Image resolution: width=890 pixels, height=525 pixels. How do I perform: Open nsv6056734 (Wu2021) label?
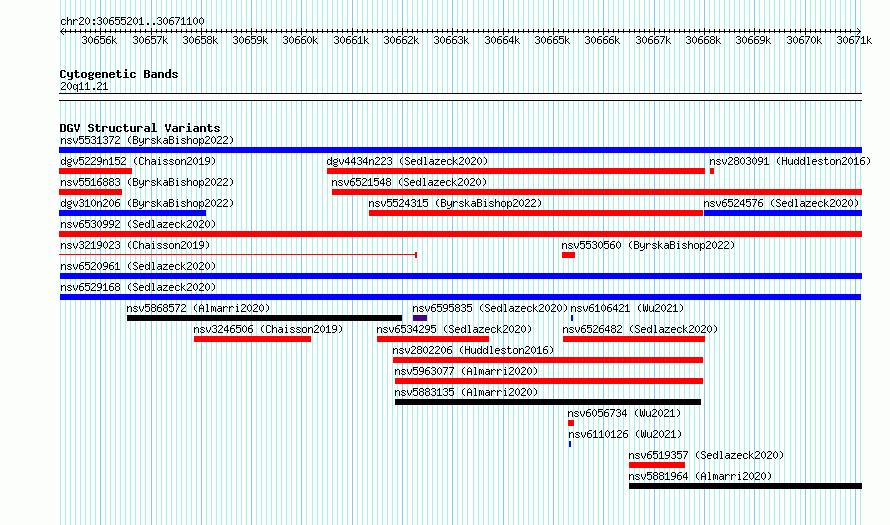[x=624, y=413]
